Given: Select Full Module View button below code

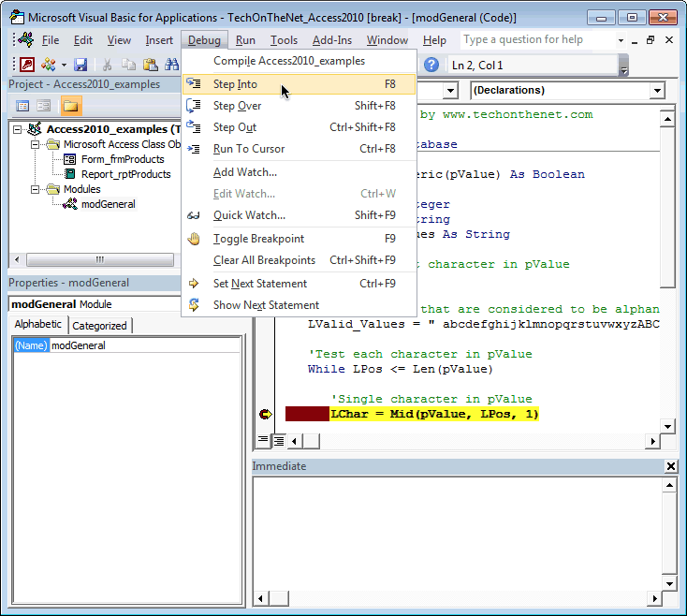Looking at the screenshot, I should [x=279, y=440].
